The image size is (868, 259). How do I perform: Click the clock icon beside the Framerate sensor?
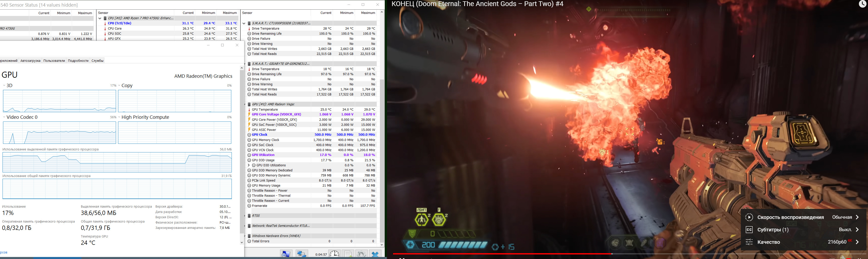coord(249,206)
